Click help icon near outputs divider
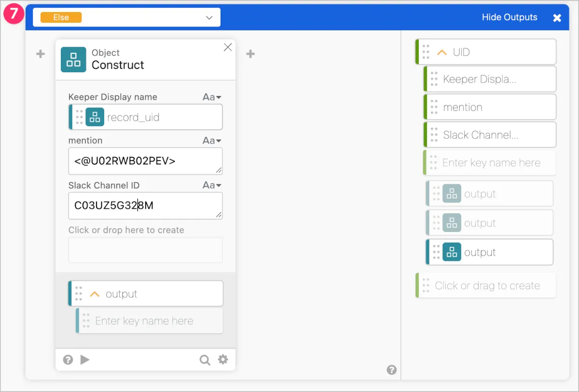The height and width of the screenshot is (392, 579). coord(392,370)
